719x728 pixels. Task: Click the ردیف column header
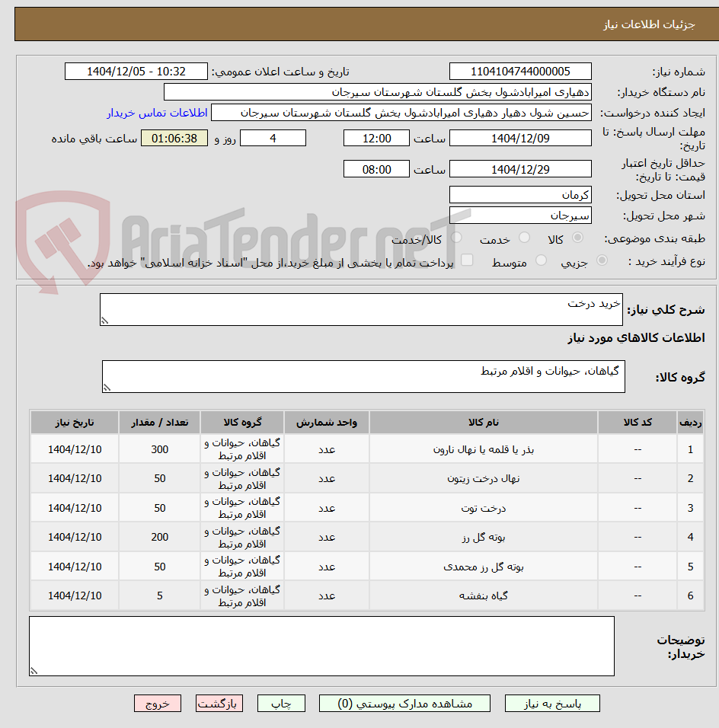[x=690, y=422]
